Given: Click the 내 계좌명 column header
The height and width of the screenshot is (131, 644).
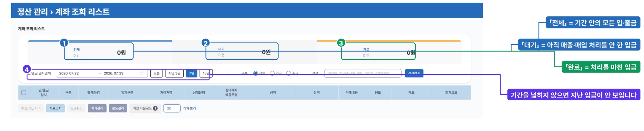Looking at the screenshot, I should (x=93, y=93).
